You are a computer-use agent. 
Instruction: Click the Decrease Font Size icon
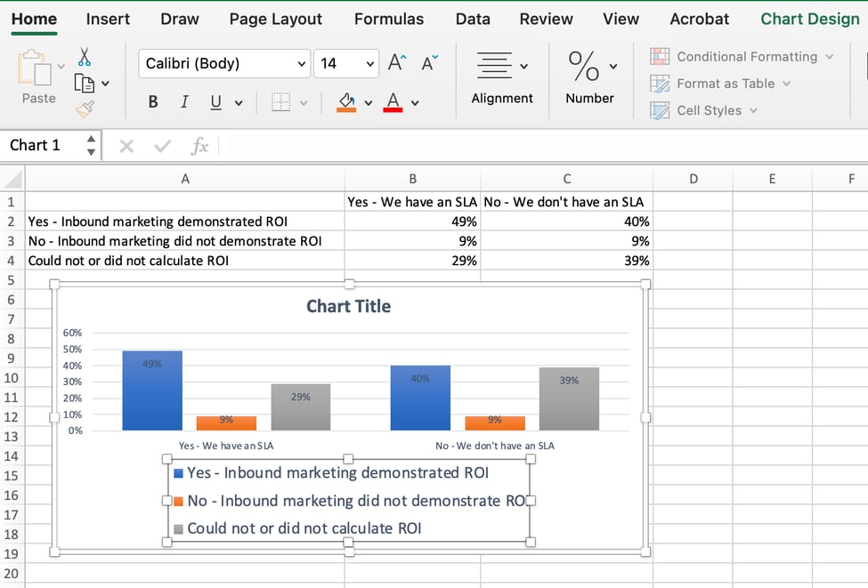(429, 63)
